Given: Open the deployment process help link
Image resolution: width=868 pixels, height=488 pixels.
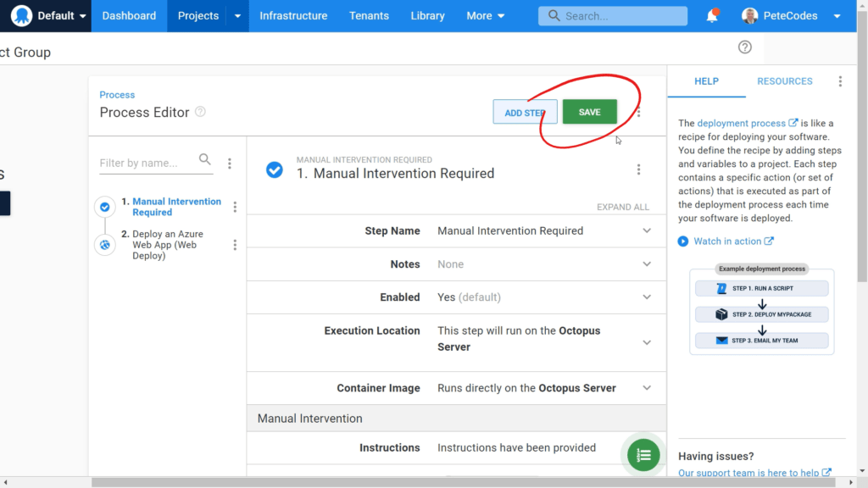Looking at the screenshot, I should pos(748,123).
